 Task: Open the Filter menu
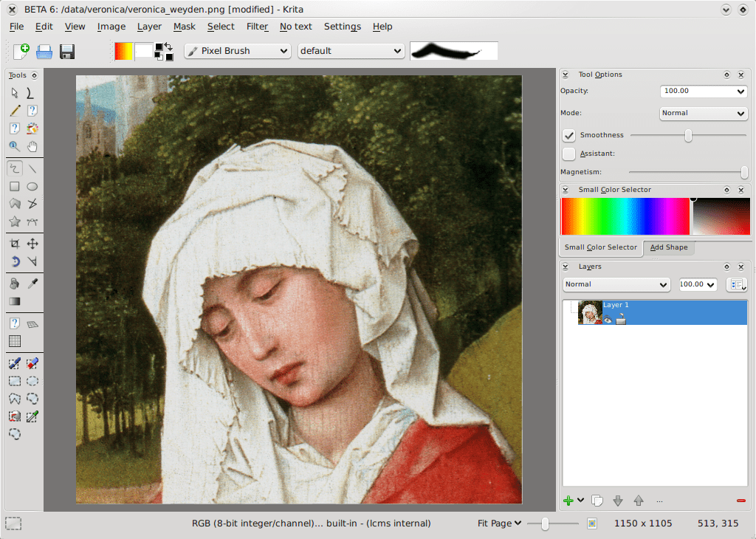coord(257,27)
